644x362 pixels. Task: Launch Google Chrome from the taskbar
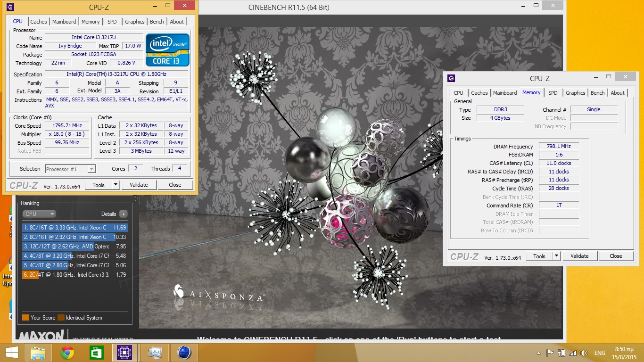click(67, 353)
